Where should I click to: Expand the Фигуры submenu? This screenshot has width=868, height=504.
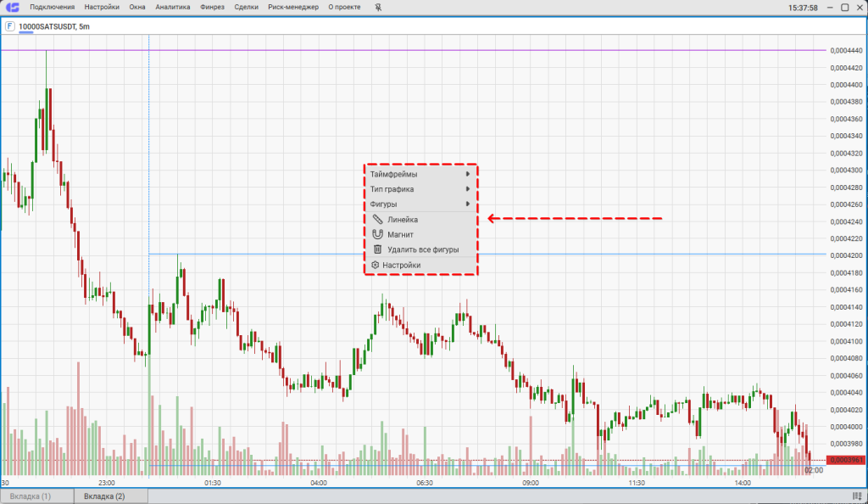click(x=421, y=204)
